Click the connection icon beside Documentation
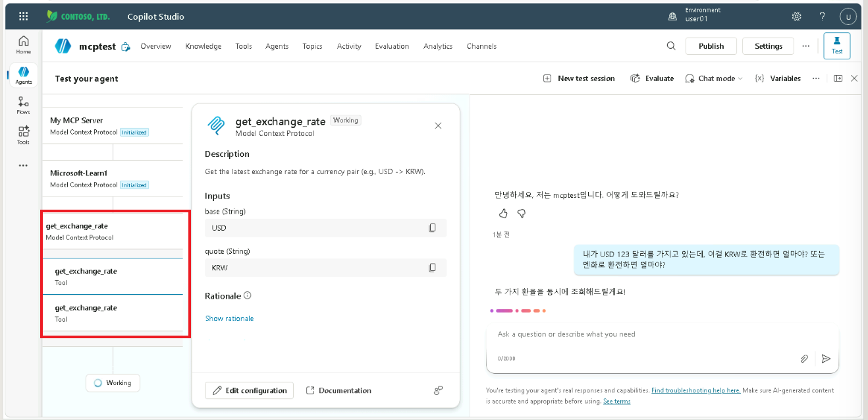 [438, 390]
